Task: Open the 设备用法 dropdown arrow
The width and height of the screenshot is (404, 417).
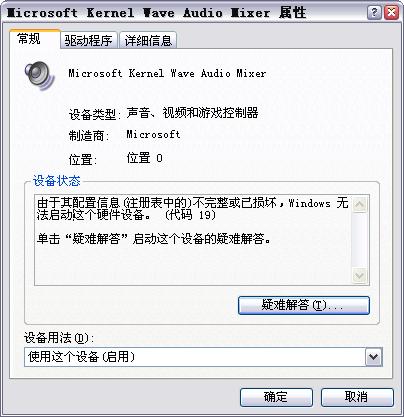Action: pyautogui.click(x=373, y=357)
